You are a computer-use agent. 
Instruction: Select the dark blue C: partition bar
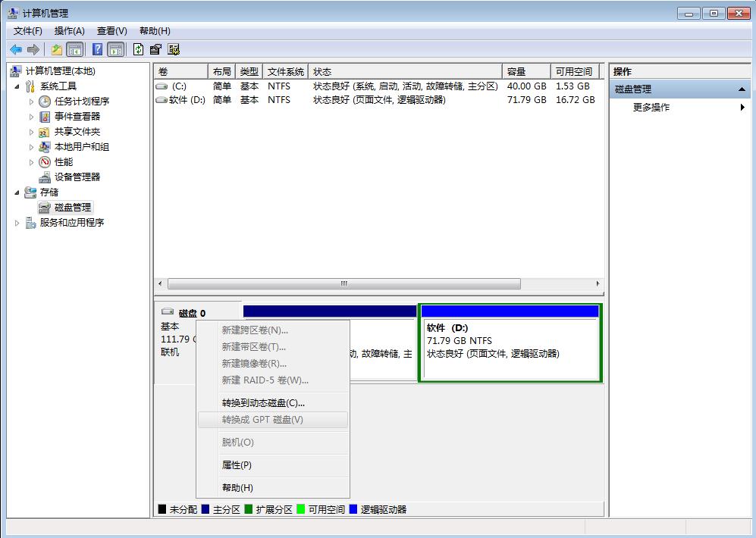[329, 311]
